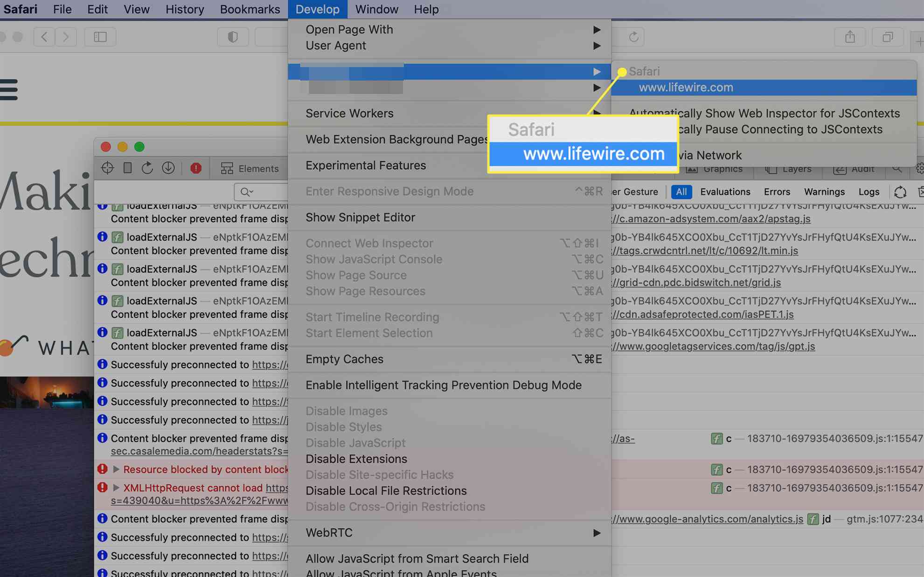924x577 pixels.
Task: Open the cdn.adsafeprotected.com iasPET.1.js link
Action: tap(702, 314)
